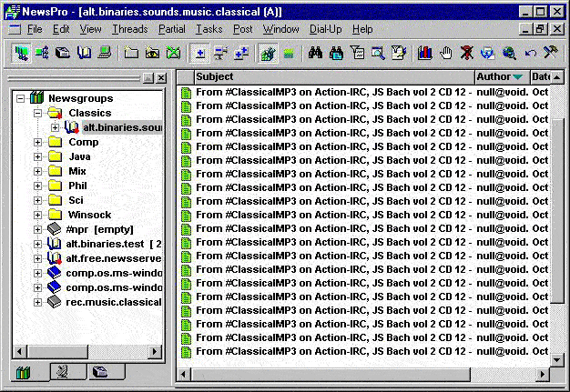Click the open book toolbar icon

coord(84,54)
